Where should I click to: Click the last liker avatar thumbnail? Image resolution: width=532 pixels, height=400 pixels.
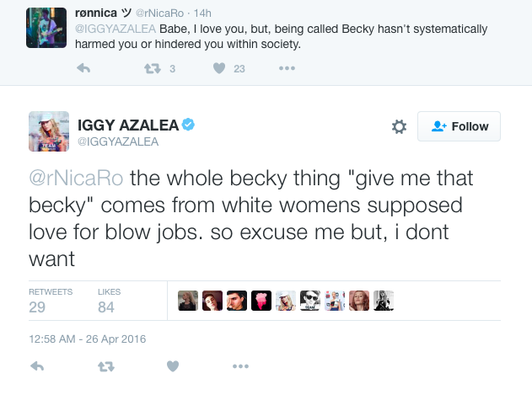point(384,301)
